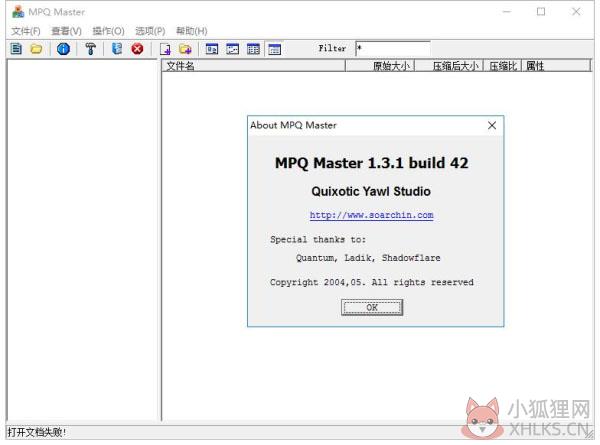Close the About MPQ Master dialog
The width and height of the screenshot is (600, 445).
(492, 126)
